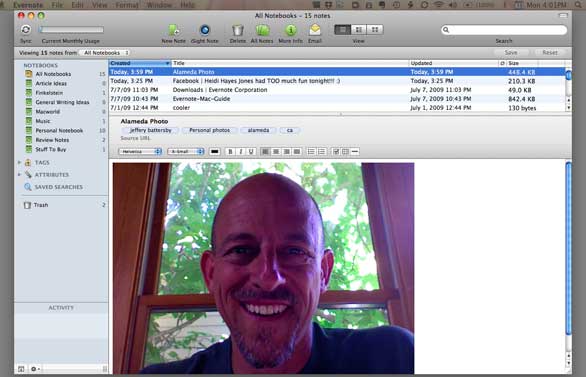
Task: Click the Delete trash can icon
Action: 238,30
